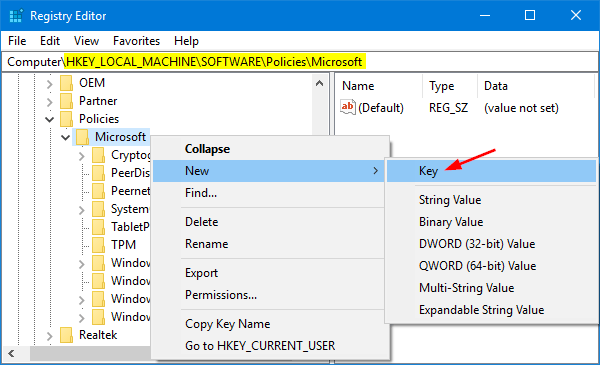600x365 pixels.
Task: Open the View menu
Action: pyautogui.click(x=86, y=41)
